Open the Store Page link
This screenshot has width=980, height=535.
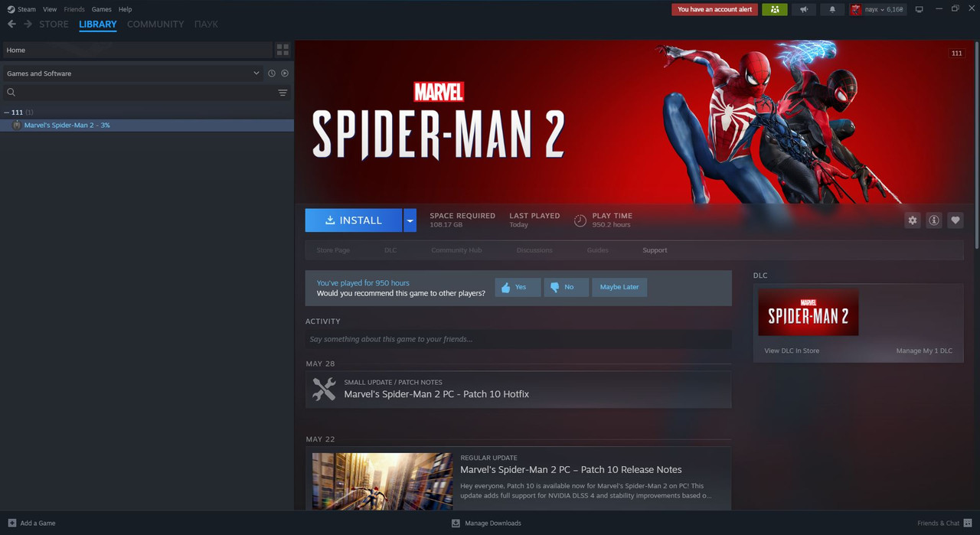pyautogui.click(x=333, y=250)
